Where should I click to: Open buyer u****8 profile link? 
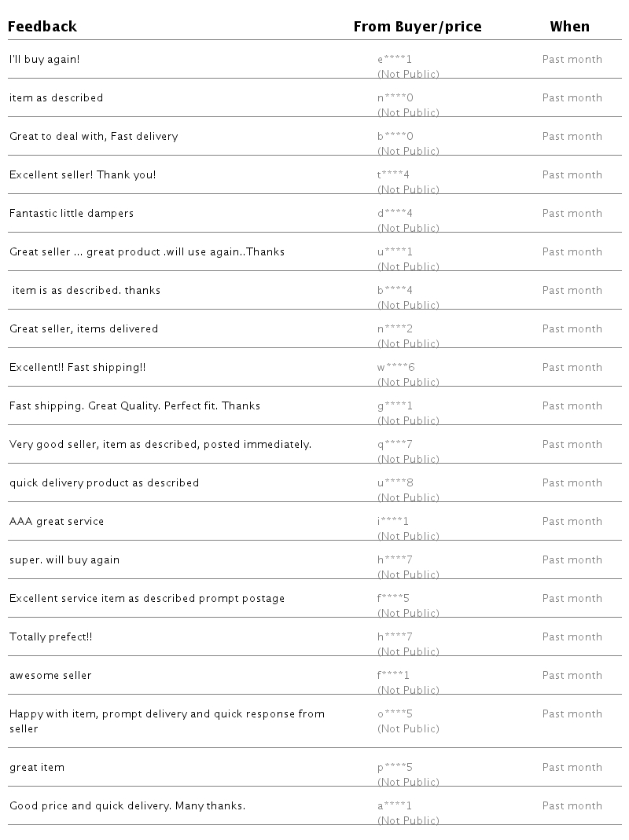tap(395, 482)
